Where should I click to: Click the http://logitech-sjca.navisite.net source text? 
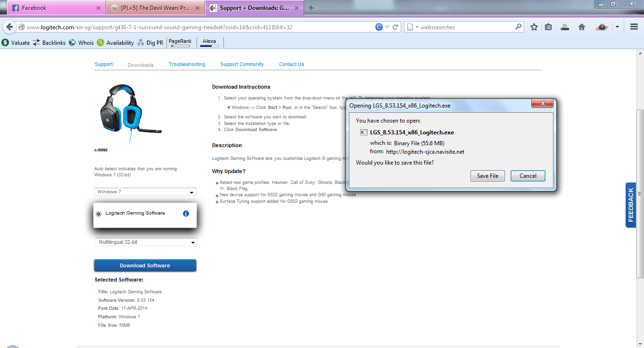[x=425, y=152]
